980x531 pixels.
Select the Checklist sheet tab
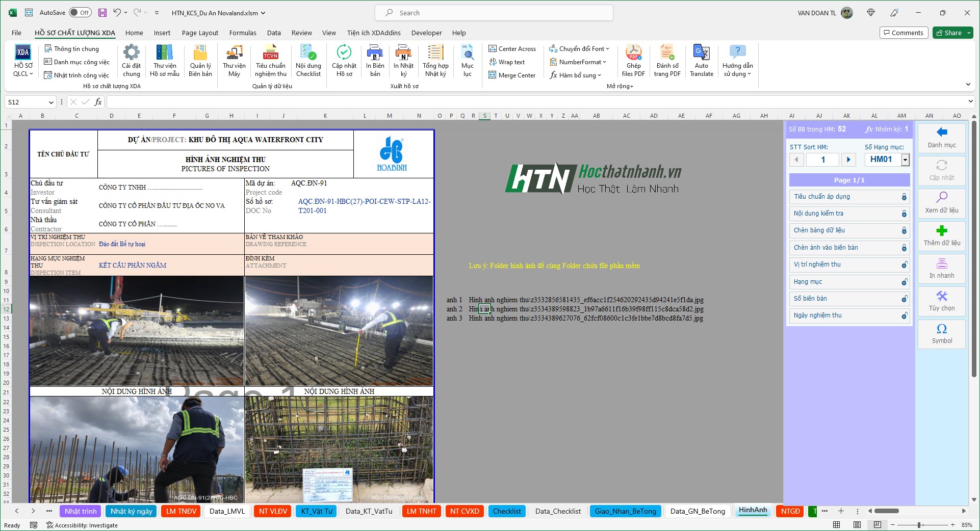tap(507, 511)
